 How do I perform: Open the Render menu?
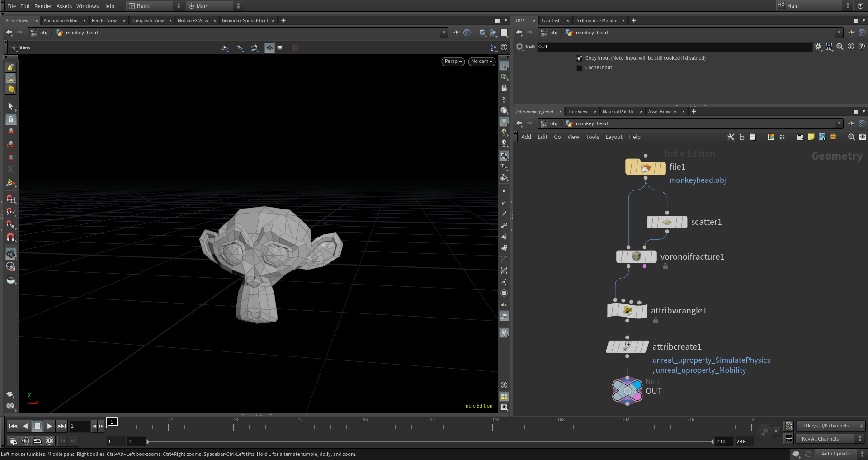pyautogui.click(x=43, y=6)
